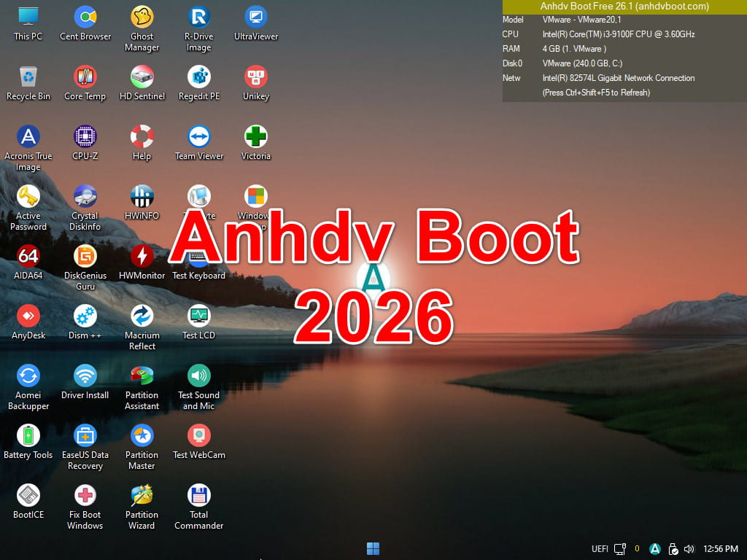The width and height of the screenshot is (747, 560).
Task: Click the Anhdv Boot Free 26.1 header
Action: click(x=624, y=7)
